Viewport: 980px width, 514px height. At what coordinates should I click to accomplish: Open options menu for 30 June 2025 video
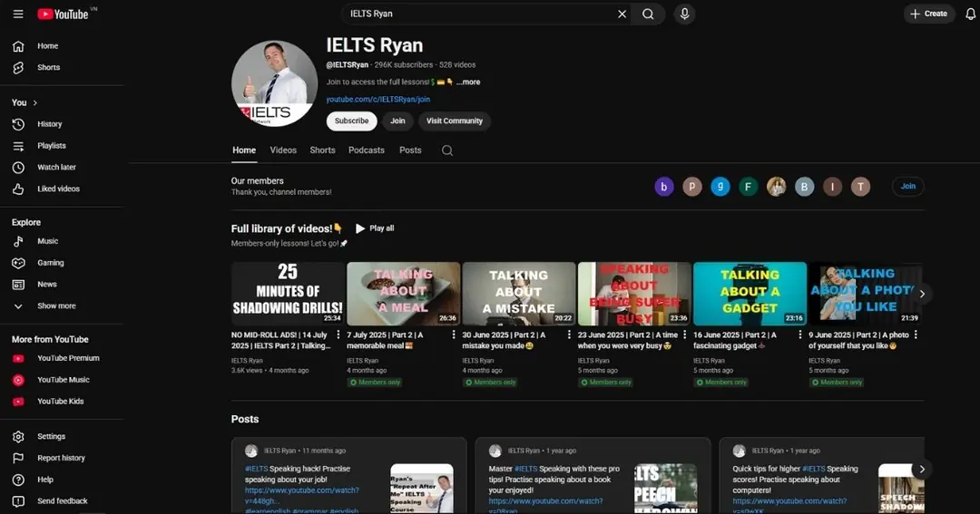[569, 335]
